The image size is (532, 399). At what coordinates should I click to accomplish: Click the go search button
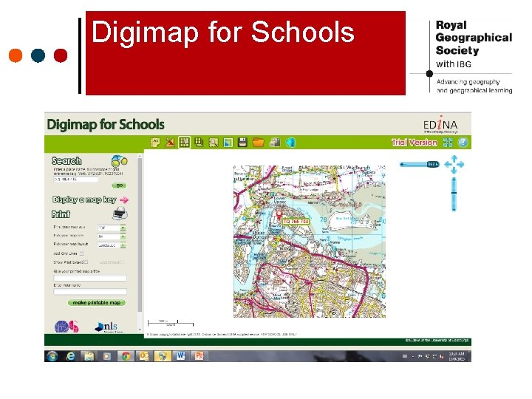point(119,185)
